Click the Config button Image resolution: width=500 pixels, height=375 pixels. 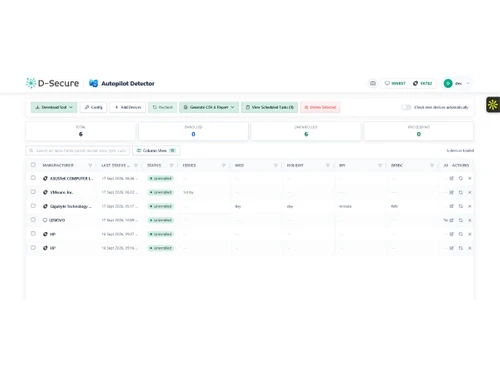tap(93, 107)
